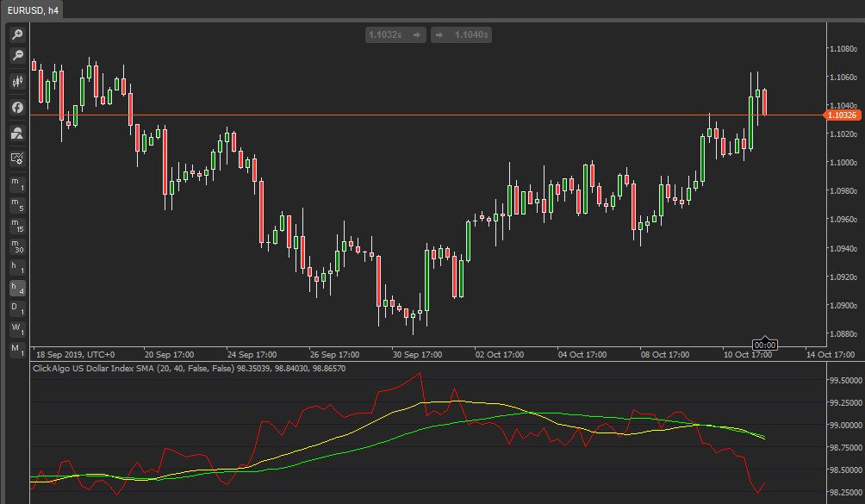Switch to the M1 monthly timeframe

(16, 348)
